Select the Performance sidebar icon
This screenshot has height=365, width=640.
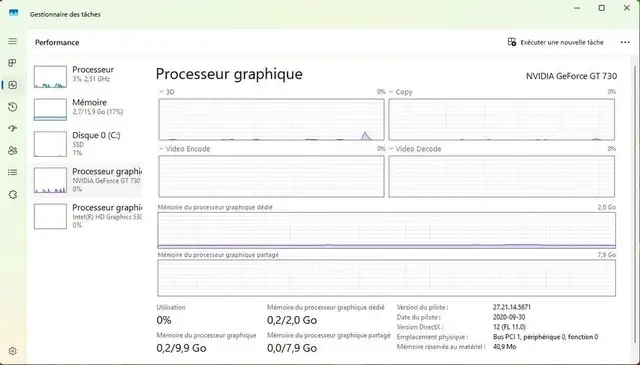click(13, 85)
